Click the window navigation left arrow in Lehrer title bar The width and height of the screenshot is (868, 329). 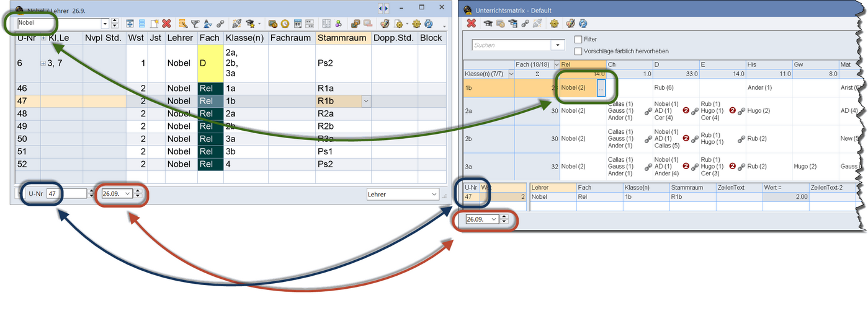(382, 8)
